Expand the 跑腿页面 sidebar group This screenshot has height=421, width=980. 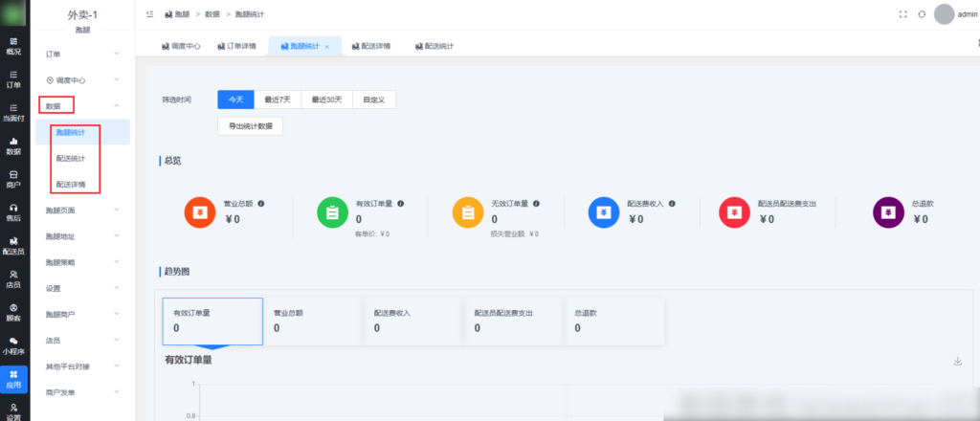click(82, 210)
